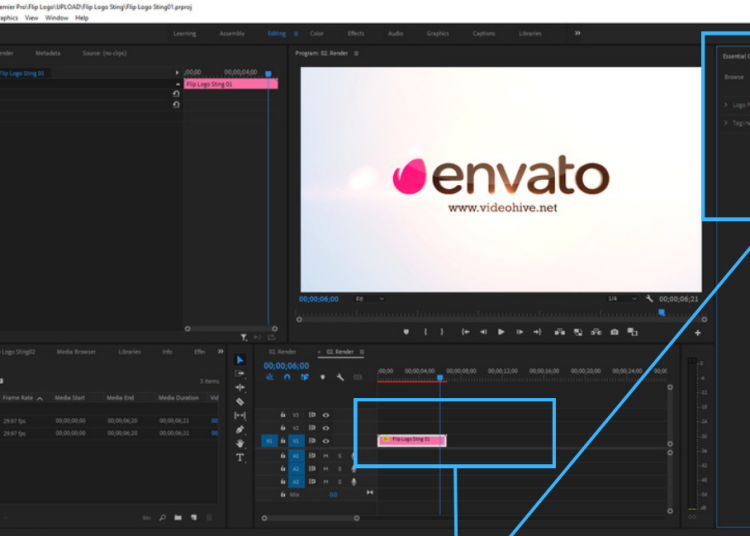Open Program monitor settings wrench

tap(649, 299)
